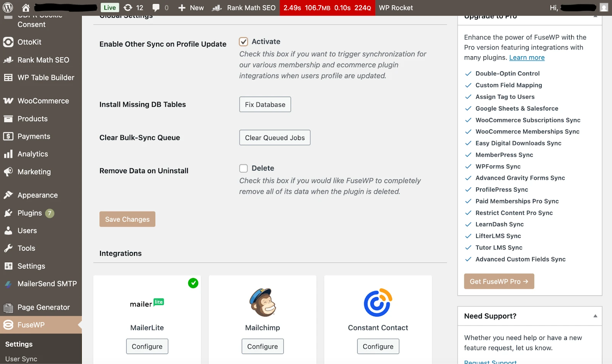Click 'Enable Other Sync on Profile Update' label
612x364 pixels.
click(x=163, y=44)
